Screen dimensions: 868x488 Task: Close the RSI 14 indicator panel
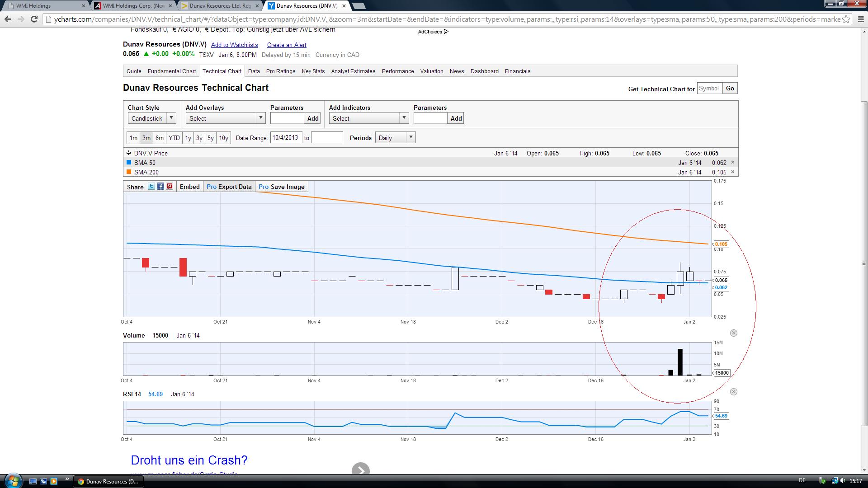(734, 392)
